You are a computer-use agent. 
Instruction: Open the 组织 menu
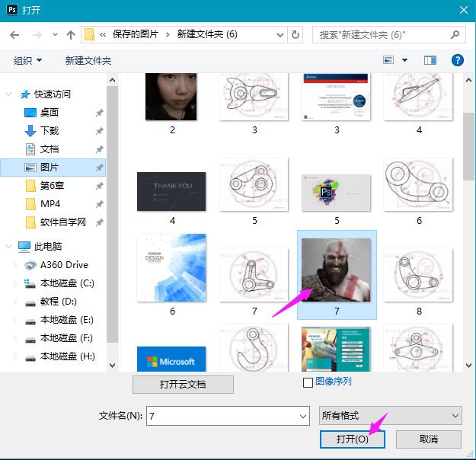27,60
